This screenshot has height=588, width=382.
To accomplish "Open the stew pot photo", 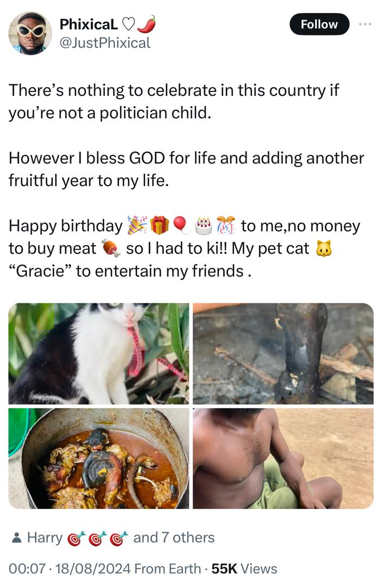I will pos(99,458).
